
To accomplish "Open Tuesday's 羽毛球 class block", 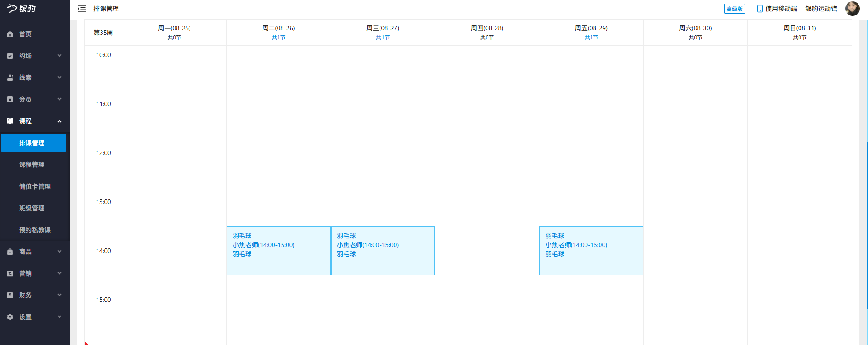I will (278, 250).
